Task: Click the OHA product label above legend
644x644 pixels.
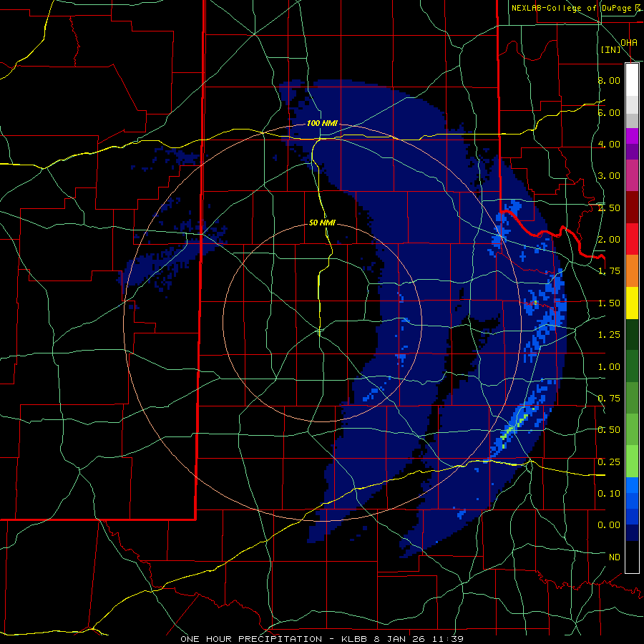Action: 629,42
